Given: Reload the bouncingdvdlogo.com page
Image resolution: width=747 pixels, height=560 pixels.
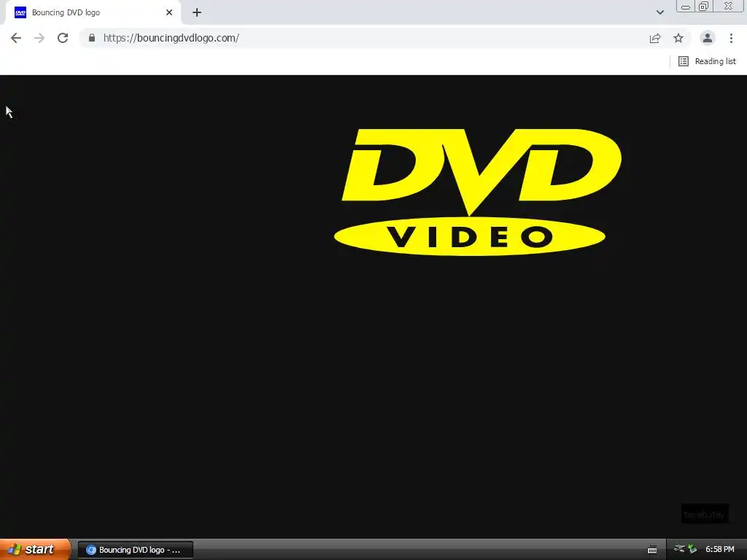Looking at the screenshot, I should (x=63, y=38).
